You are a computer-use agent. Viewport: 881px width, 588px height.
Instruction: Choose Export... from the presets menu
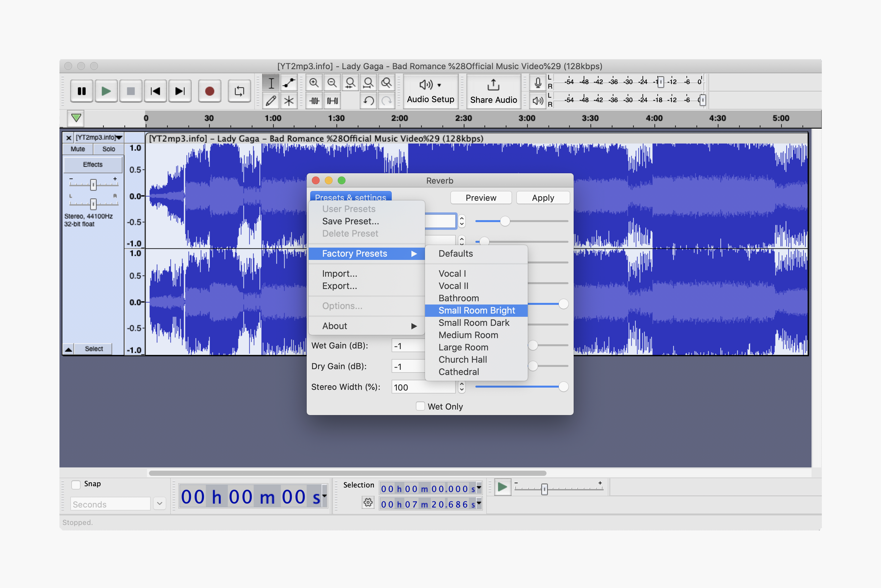[366, 286]
